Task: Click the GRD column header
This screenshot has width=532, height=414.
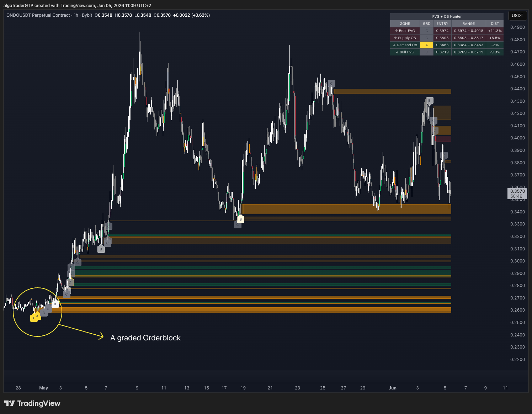Action: pyautogui.click(x=427, y=24)
